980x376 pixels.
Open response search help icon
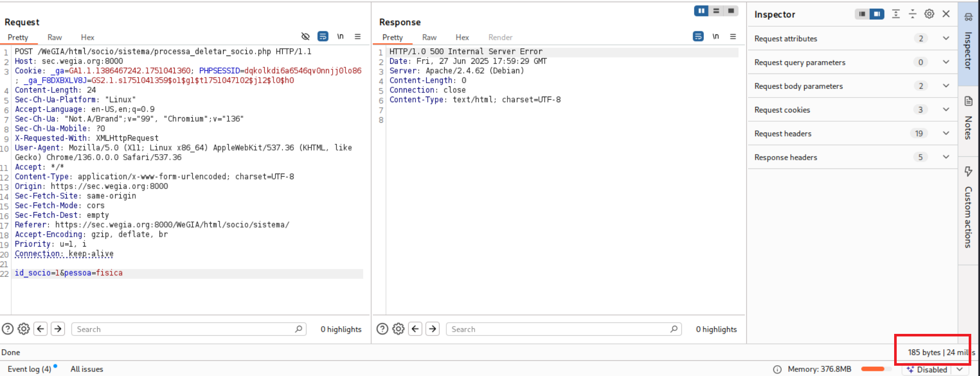[x=383, y=329]
